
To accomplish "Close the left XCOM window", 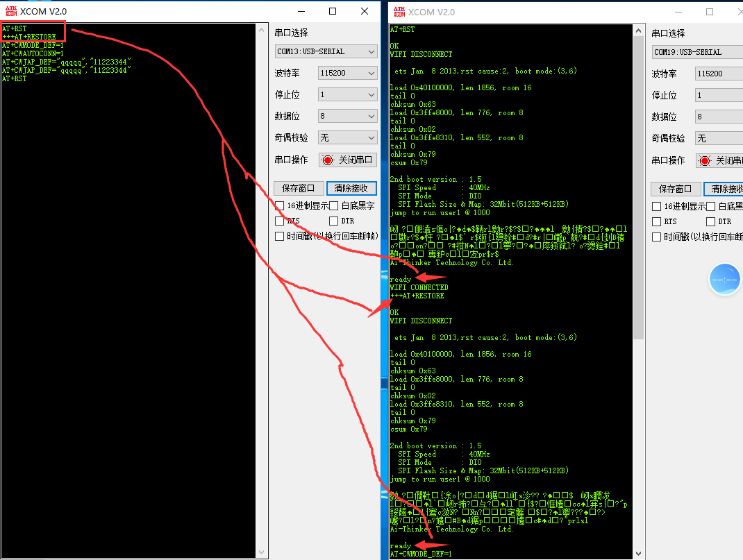I will 365,11.
